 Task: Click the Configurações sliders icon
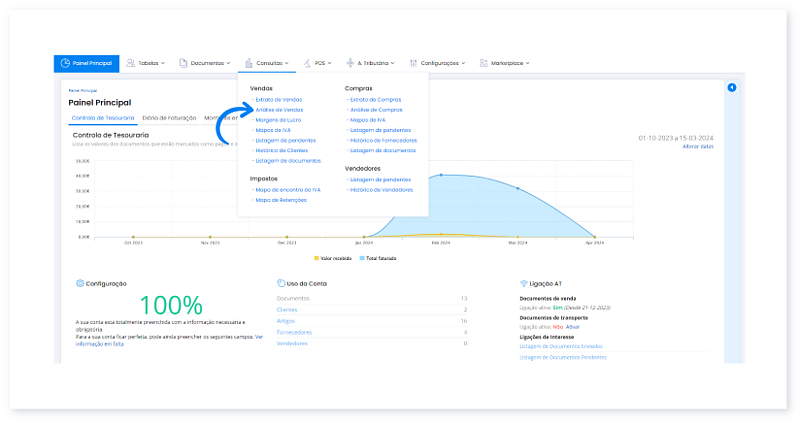[x=413, y=63]
